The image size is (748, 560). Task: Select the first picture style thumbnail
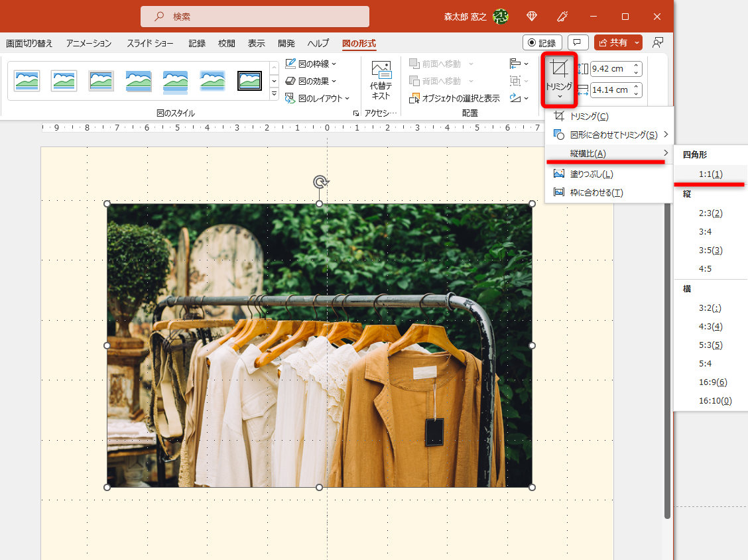point(27,81)
